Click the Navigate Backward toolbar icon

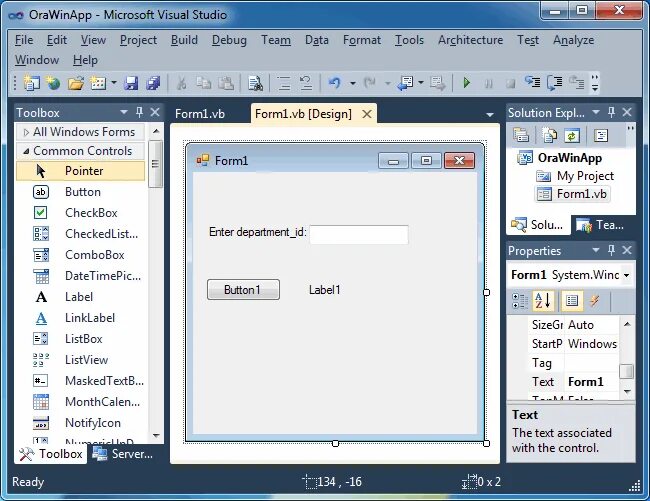405,83
